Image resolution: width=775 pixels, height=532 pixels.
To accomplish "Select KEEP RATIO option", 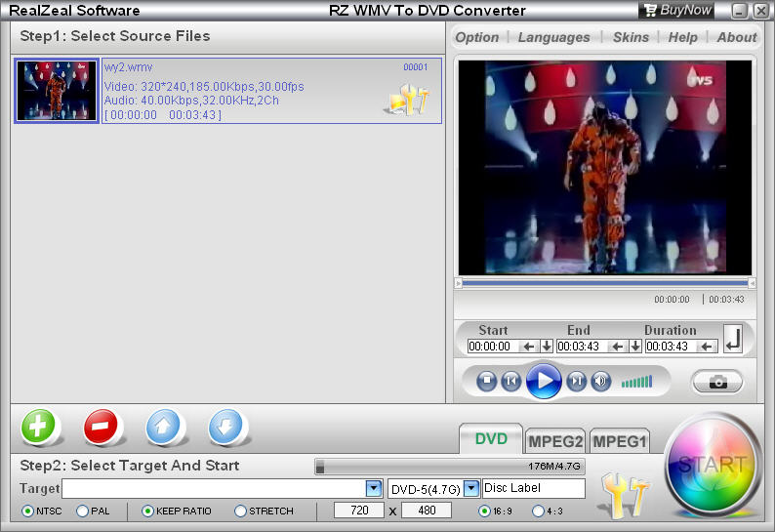I will pyautogui.click(x=177, y=511).
